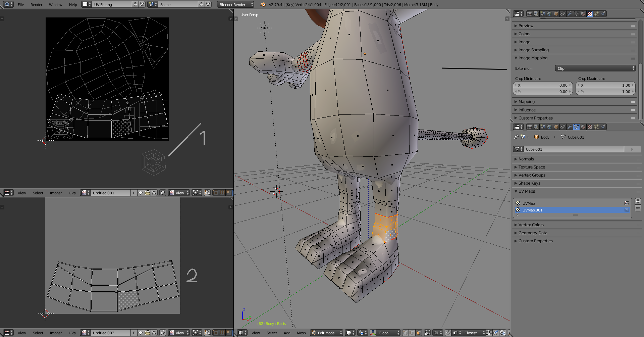
Task: Expand the Shape Keys panel
Action: [x=529, y=183]
